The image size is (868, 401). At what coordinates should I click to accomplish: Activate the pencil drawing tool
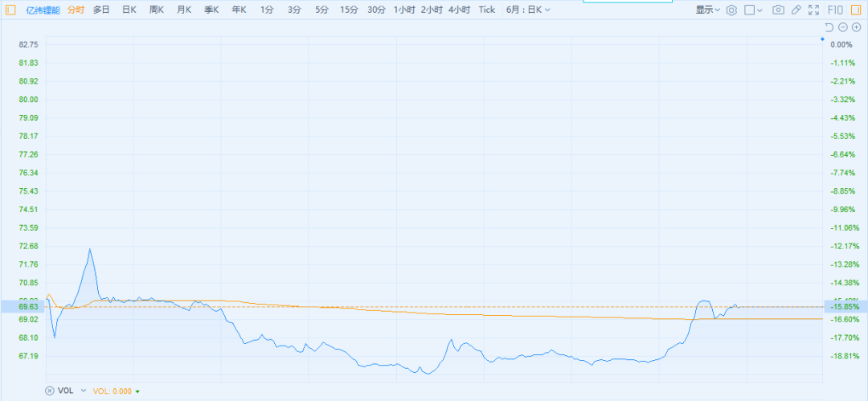796,10
